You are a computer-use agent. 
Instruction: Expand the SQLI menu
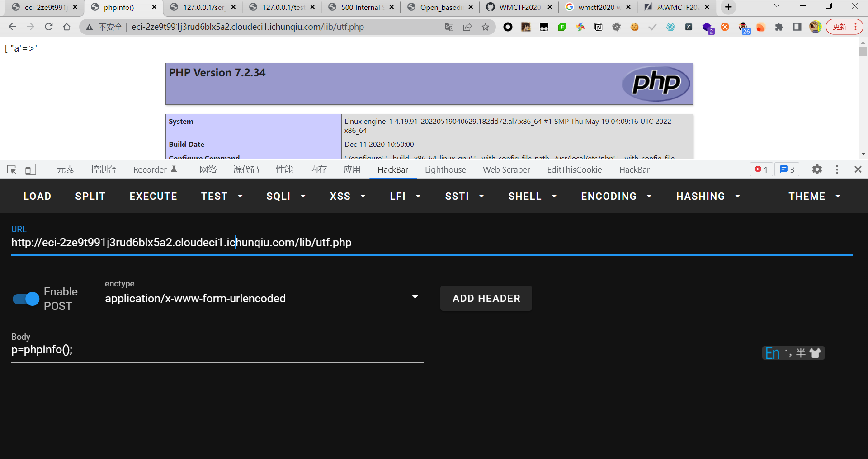click(x=286, y=196)
